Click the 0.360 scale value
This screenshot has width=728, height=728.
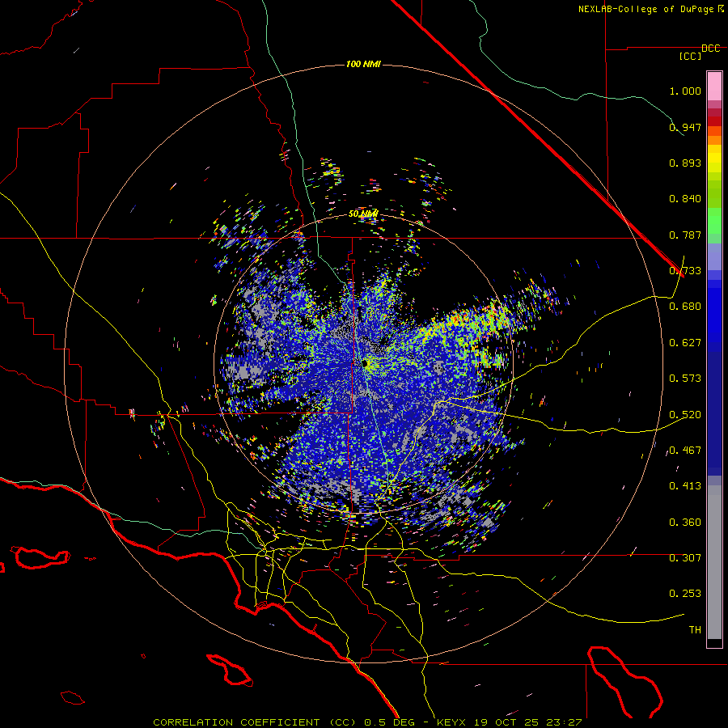tap(685, 523)
